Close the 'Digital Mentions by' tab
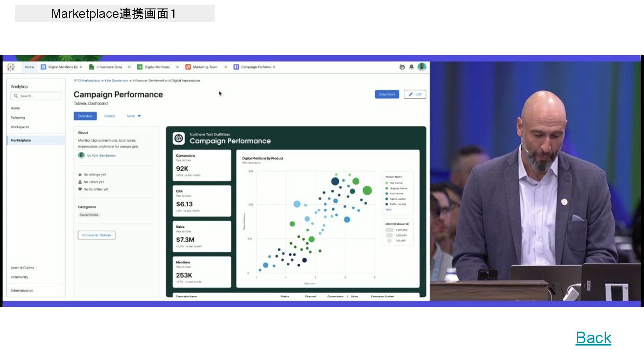Viewport: 644px width, 362px height. pyautogui.click(x=81, y=67)
